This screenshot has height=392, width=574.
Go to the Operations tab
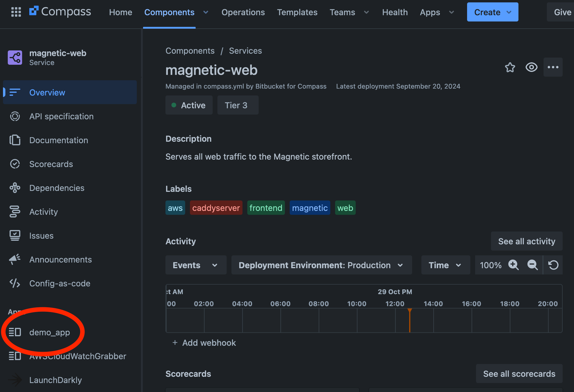click(x=243, y=12)
